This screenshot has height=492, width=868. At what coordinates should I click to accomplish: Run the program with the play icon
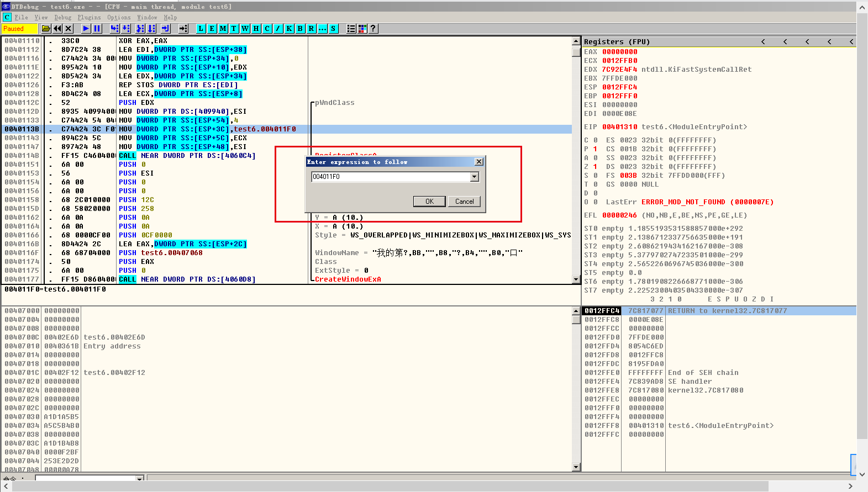86,29
